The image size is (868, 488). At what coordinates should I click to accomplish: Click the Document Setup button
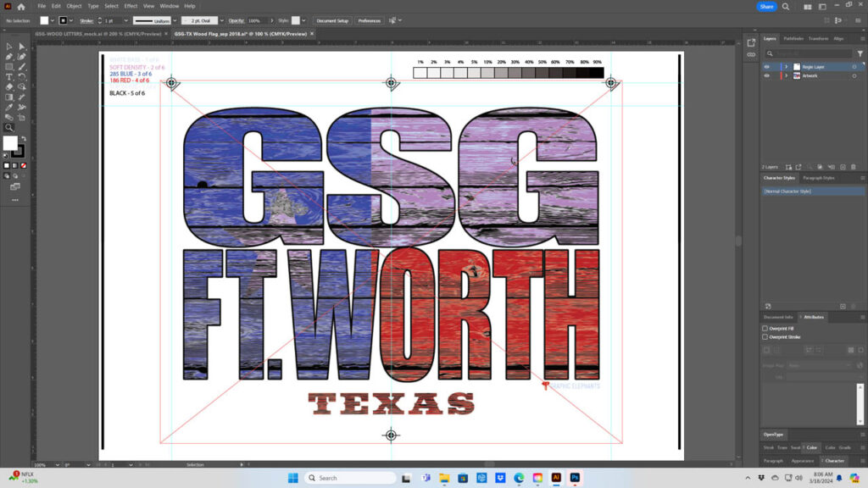pos(331,20)
